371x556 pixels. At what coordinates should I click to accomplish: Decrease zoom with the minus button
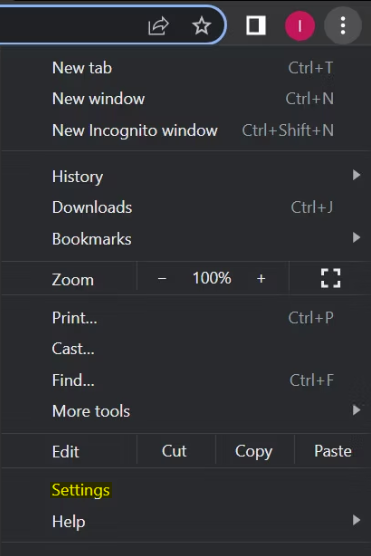coord(162,278)
